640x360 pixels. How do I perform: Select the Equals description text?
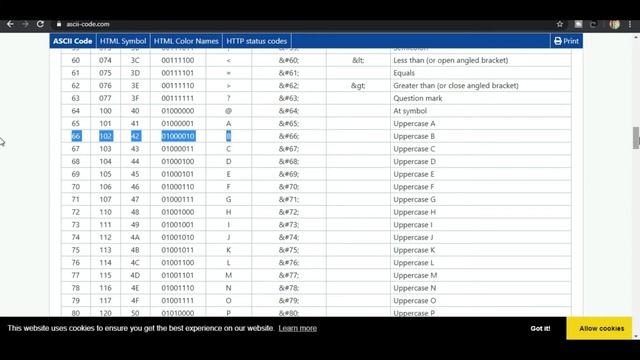404,73
